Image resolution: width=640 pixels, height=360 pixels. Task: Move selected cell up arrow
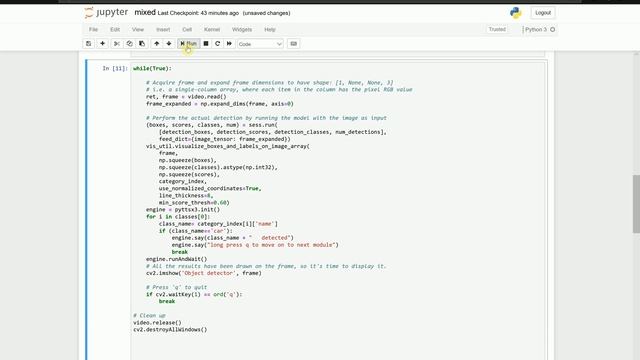click(156, 44)
